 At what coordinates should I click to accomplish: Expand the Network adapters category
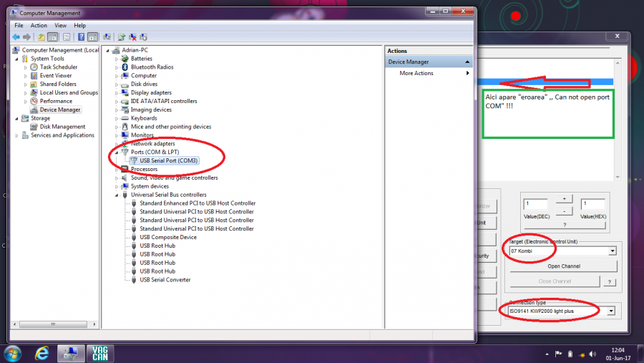pos(117,144)
